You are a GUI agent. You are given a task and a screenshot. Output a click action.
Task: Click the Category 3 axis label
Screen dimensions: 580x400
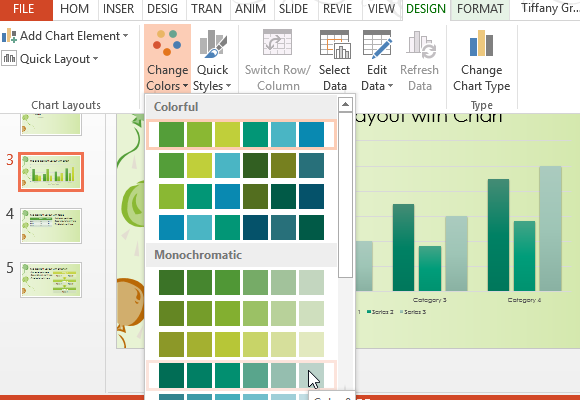coord(429,300)
